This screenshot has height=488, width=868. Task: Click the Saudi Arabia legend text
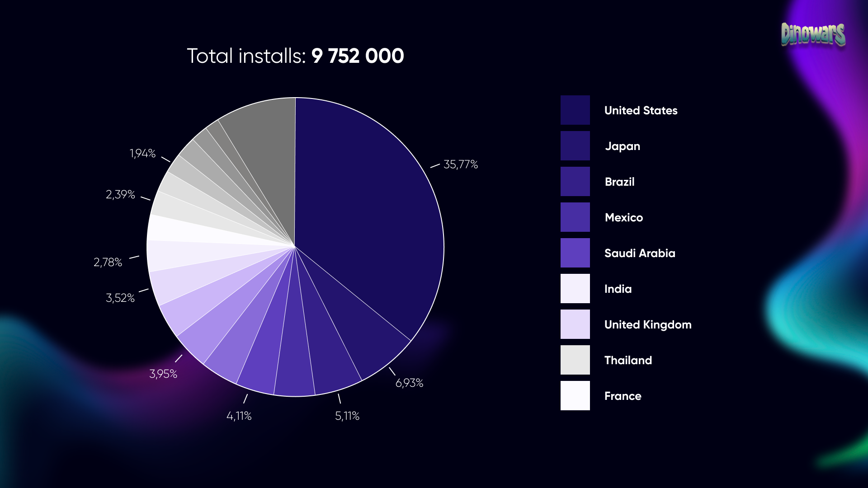click(x=639, y=253)
